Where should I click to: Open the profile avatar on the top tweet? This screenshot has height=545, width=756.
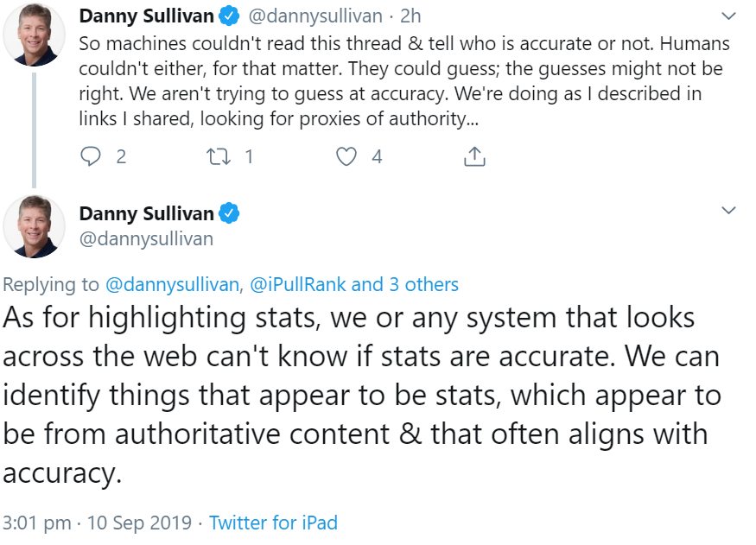35,35
